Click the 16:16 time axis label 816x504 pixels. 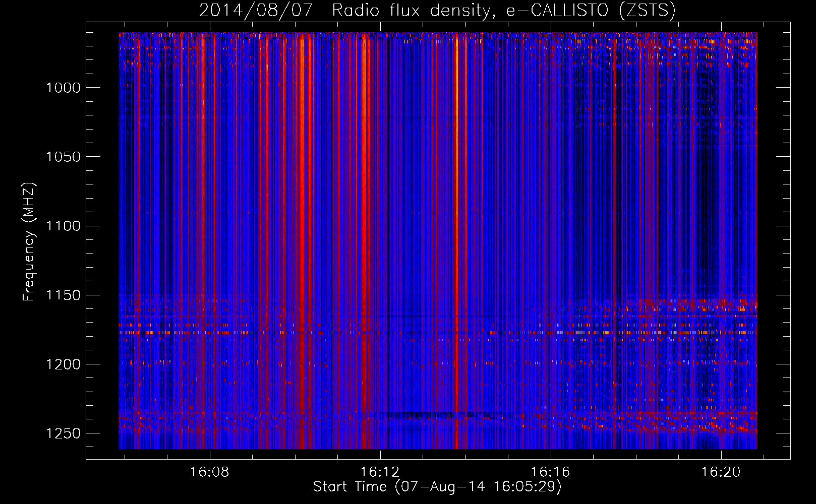click(551, 472)
